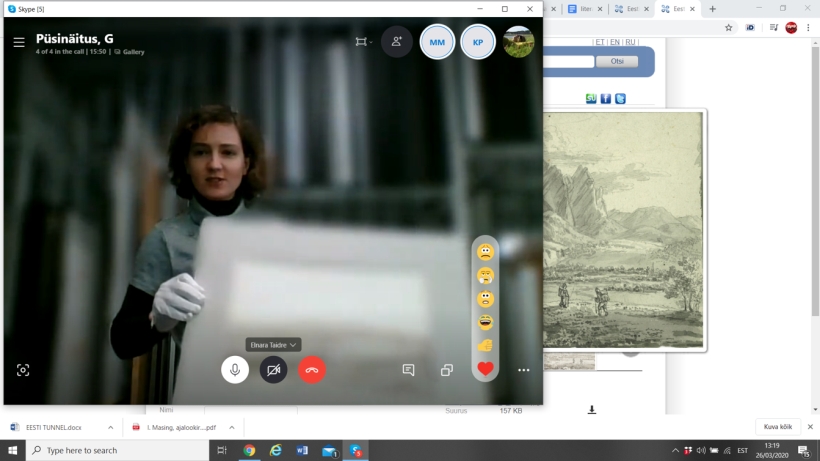Click the landscape drawing image

click(623, 229)
